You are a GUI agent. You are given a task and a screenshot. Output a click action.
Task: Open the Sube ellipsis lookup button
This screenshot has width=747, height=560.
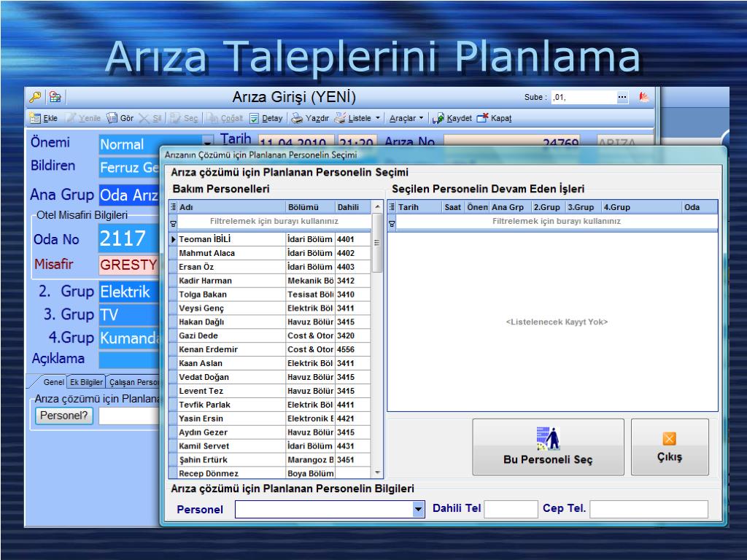tap(622, 97)
